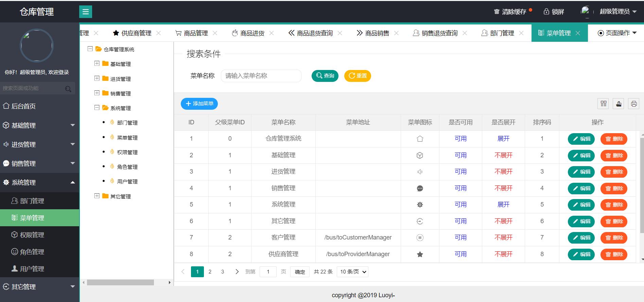
Task: Expand 进货管理 tree node
Action: pos(97,78)
